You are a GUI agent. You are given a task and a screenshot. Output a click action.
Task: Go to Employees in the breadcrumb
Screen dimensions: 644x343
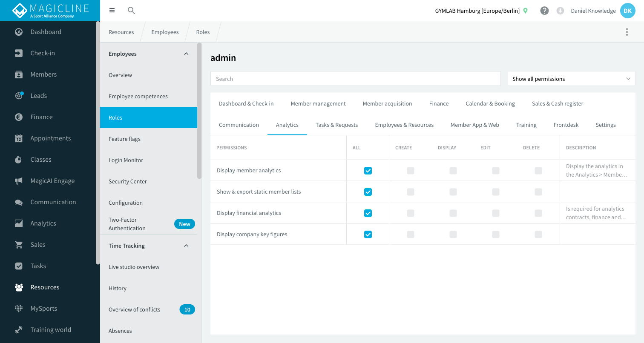(165, 32)
